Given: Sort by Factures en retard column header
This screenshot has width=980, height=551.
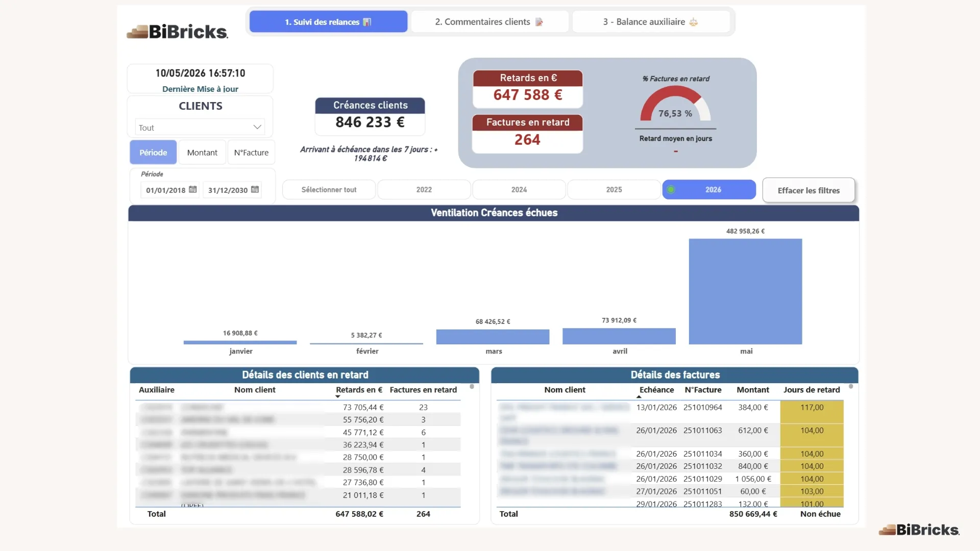Looking at the screenshot, I should (x=423, y=390).
